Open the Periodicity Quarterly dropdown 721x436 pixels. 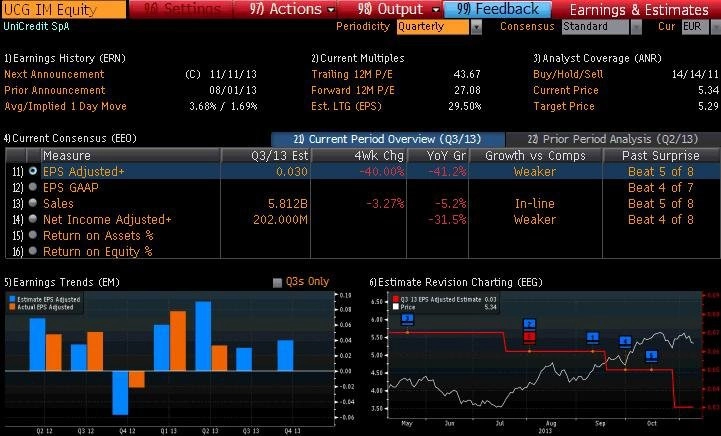tap(433, 27)
